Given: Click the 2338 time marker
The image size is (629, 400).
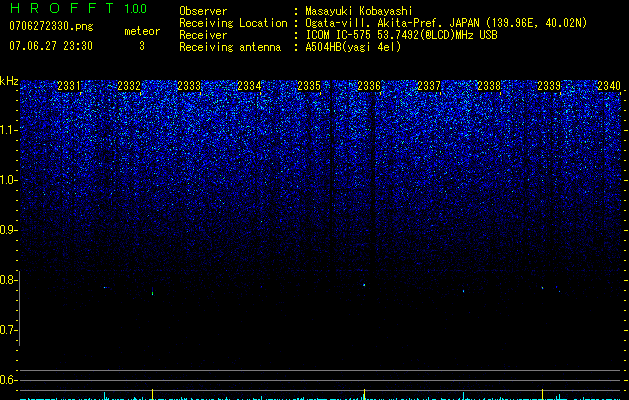Looking at the screenshot, I should click(489, 86).
